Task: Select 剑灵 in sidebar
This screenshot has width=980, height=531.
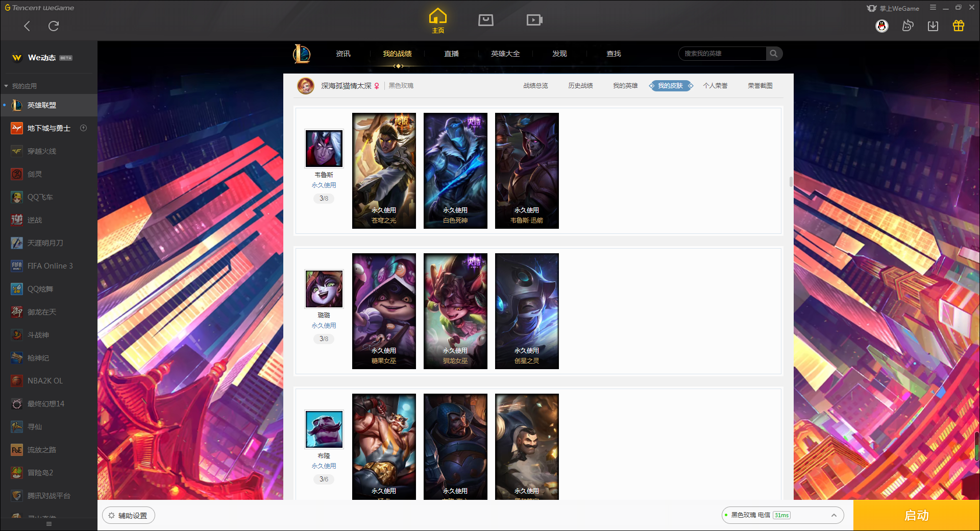Action: point(48,174)
